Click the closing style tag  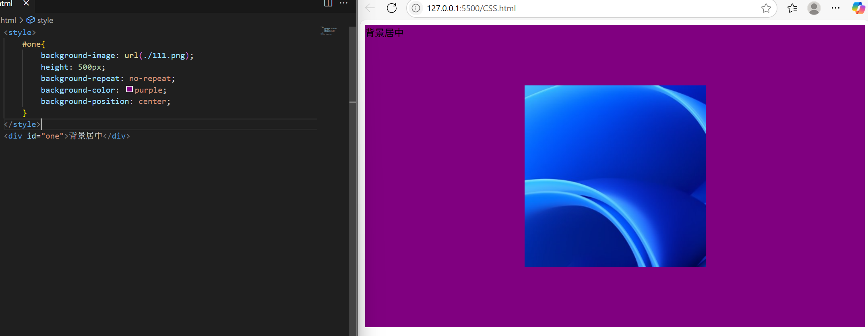(22, 124)
